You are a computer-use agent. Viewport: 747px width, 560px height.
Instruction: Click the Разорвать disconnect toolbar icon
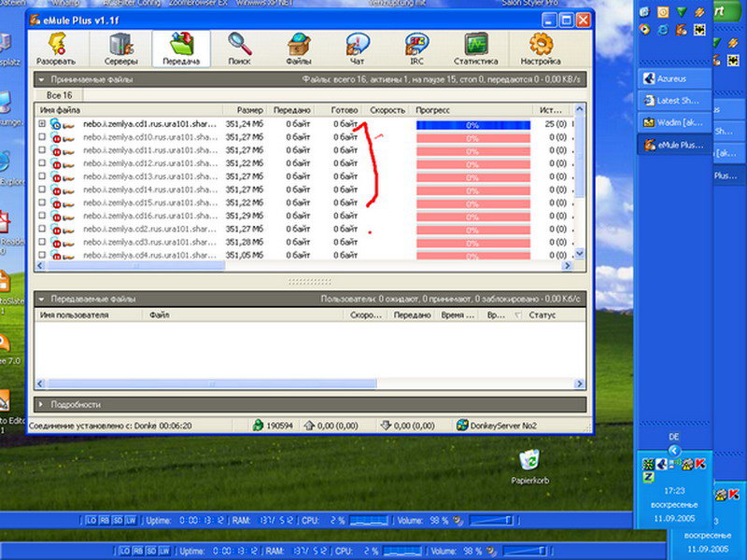56,49
